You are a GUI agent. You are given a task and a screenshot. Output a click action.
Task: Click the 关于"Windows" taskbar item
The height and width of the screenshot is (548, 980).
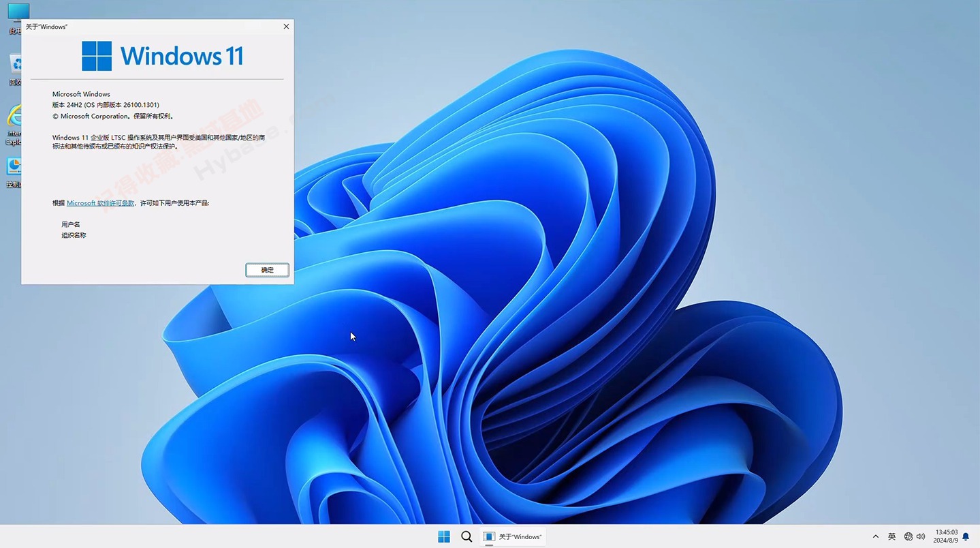pyautogui.click(x=513, y=536)
